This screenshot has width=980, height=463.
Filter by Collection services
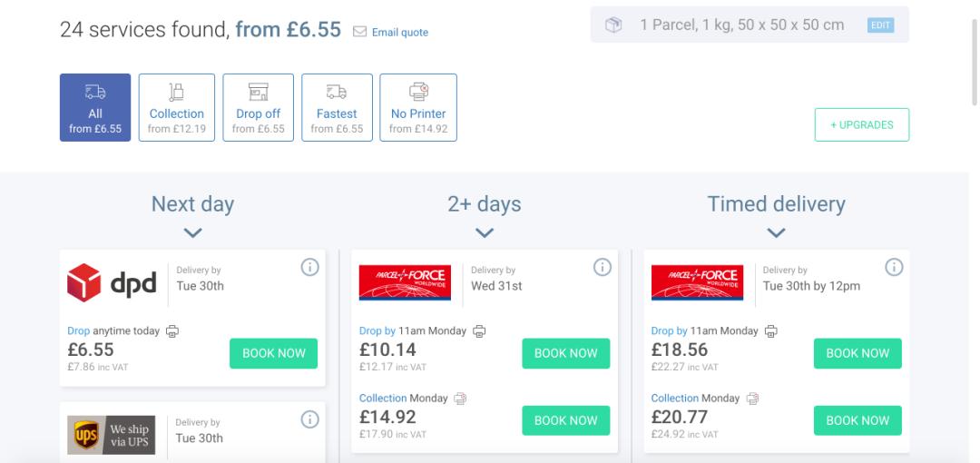tap(177, 108)
